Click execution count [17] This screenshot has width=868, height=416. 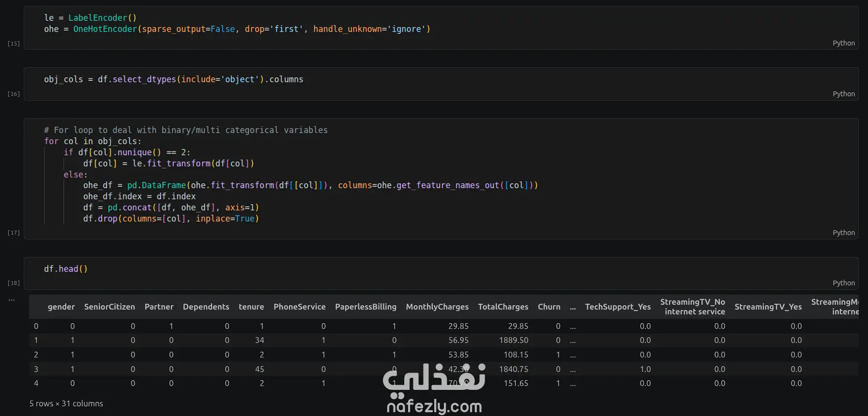point(14,233)
